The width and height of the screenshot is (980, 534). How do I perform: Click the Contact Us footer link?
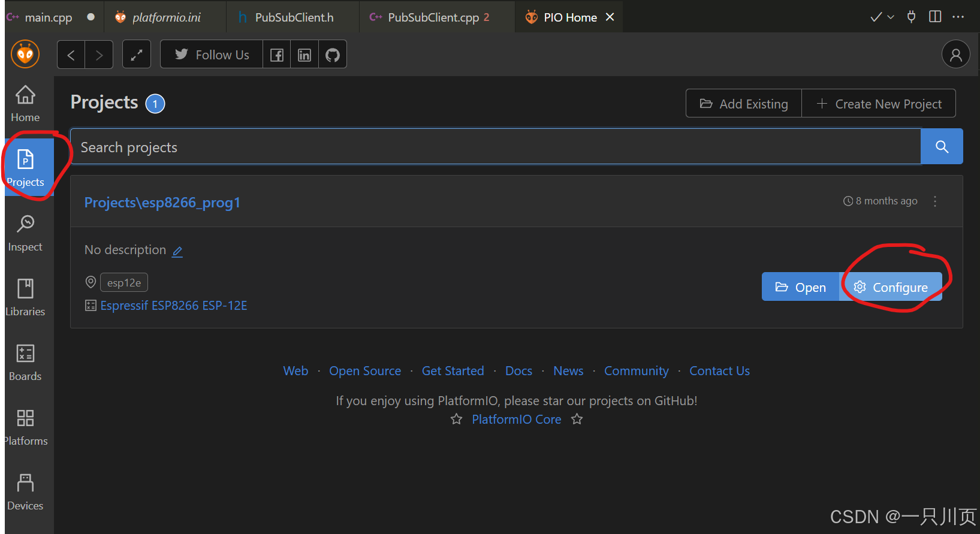tap(719, 371)
